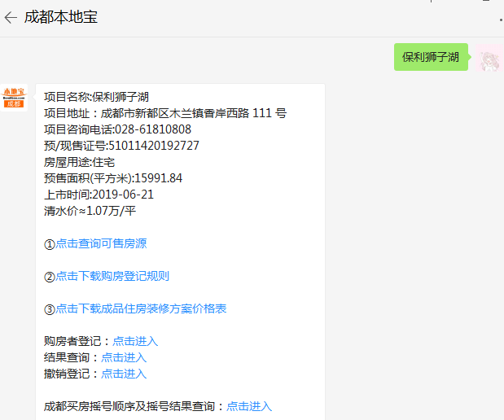Screen dimensions: 504x420
Task: Open 结果查询 点击进入 link
Action: [124, 357]
